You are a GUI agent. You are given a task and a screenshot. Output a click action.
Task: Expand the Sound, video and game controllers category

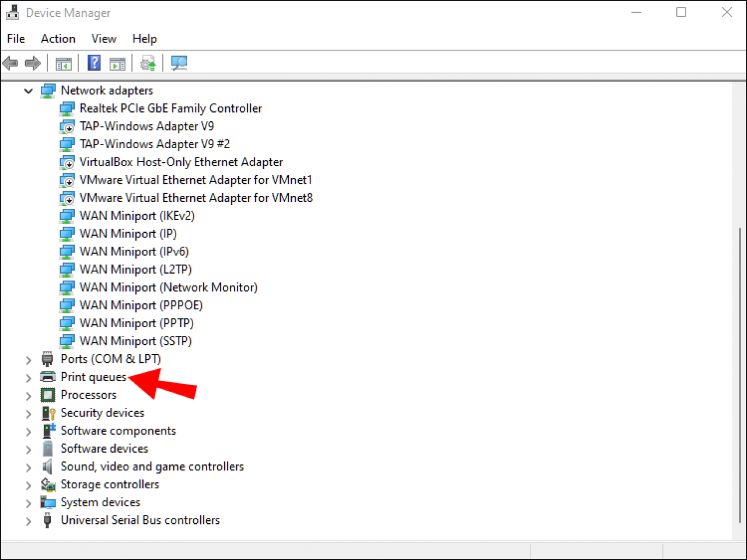[28, 466]
